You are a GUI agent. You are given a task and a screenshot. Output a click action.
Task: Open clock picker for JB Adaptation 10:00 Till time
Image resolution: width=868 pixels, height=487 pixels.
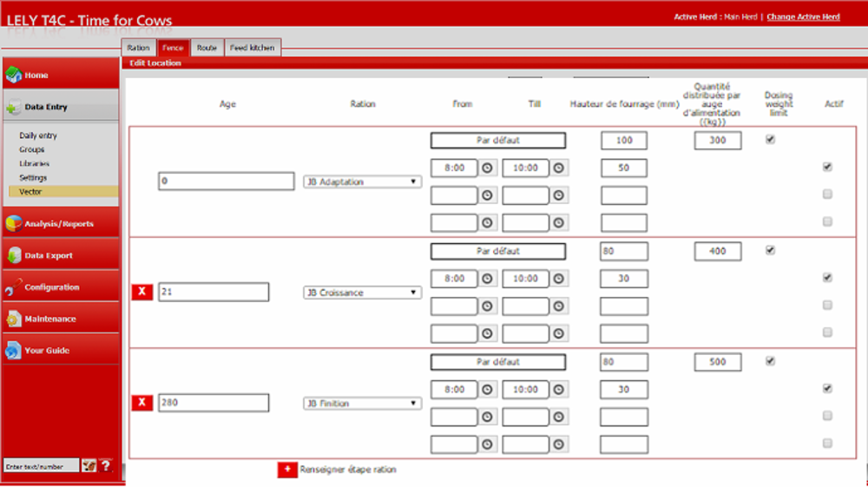click(558, 168)
